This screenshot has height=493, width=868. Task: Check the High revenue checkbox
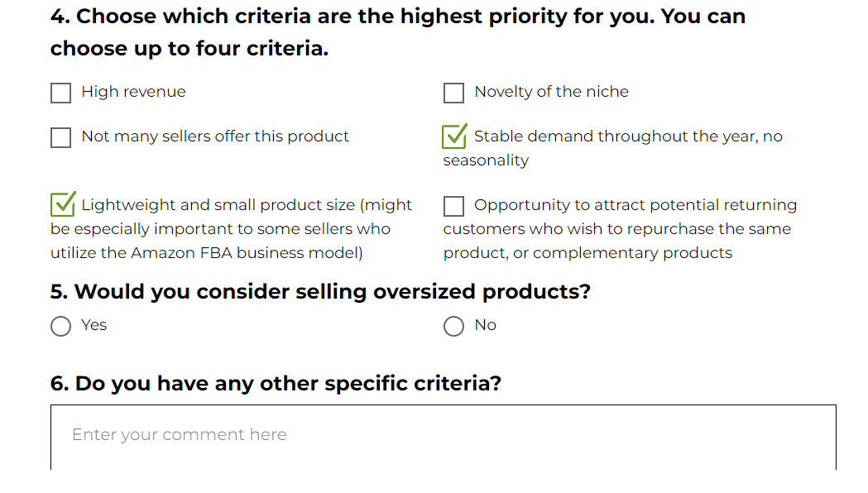pyautogui.click(x=60, y=93)
